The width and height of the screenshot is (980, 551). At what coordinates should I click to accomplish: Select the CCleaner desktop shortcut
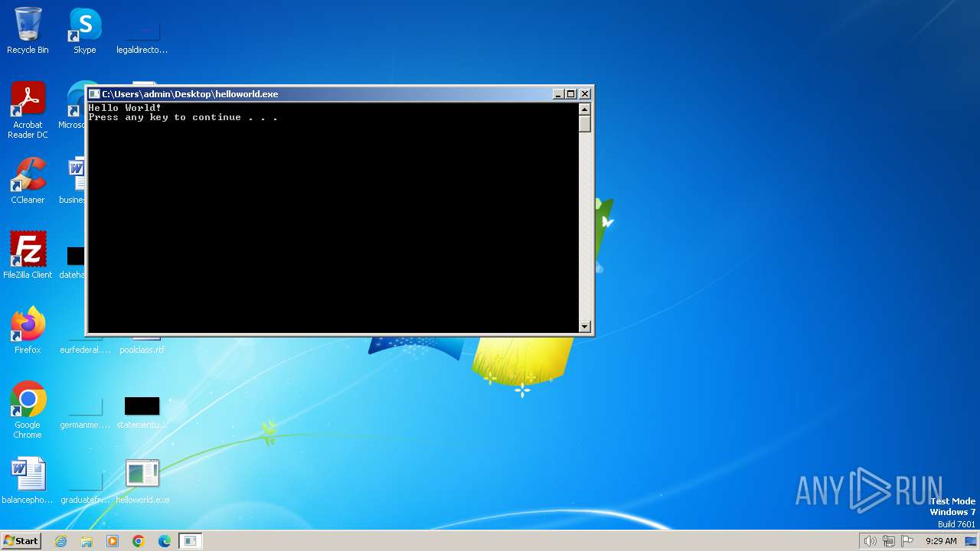(x=28, y=181)
